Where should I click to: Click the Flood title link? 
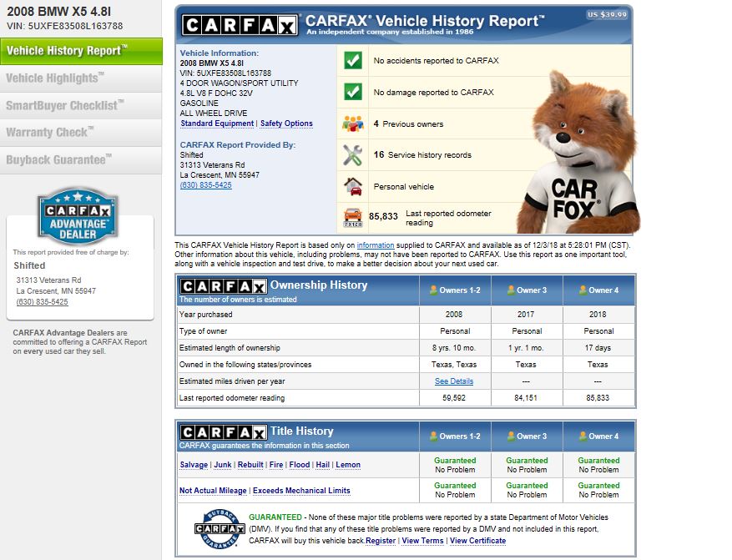[300, 465]
